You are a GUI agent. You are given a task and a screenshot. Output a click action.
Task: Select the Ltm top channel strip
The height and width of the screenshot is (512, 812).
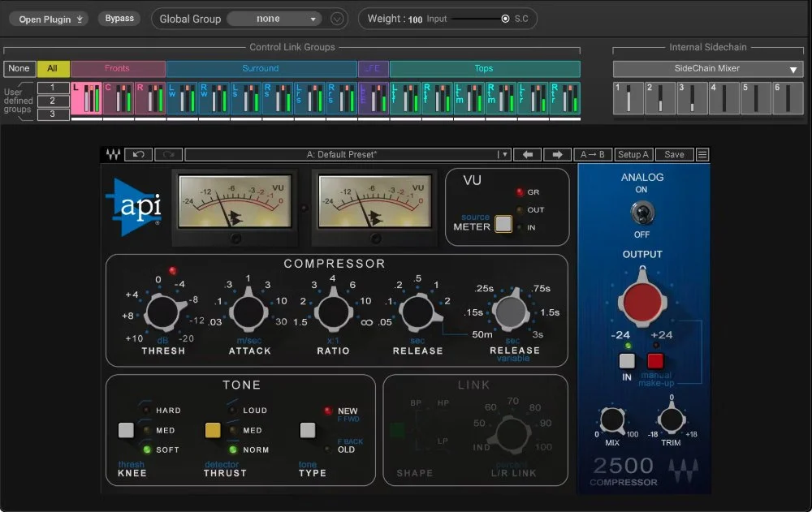[469, 98]
